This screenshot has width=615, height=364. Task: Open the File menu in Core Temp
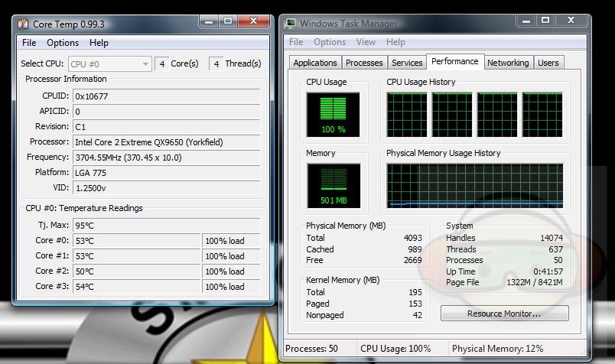[29, 43]
